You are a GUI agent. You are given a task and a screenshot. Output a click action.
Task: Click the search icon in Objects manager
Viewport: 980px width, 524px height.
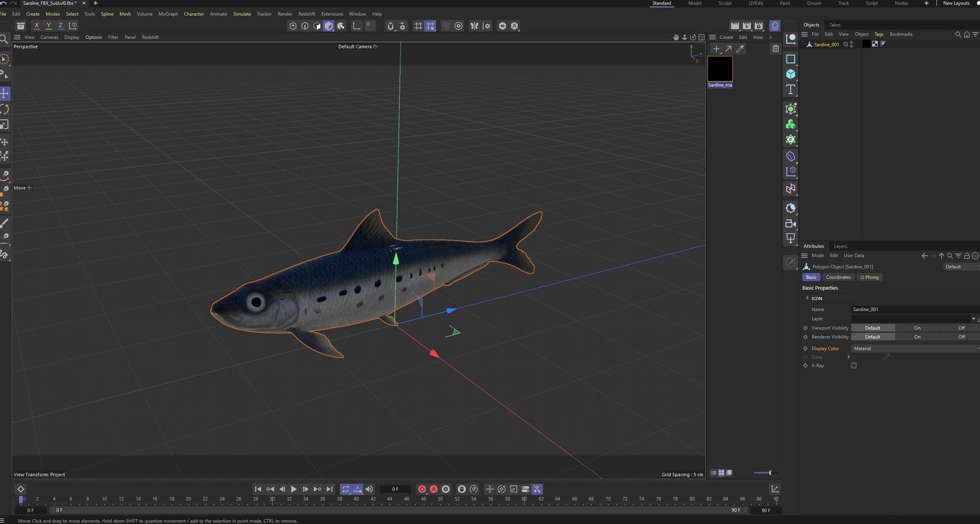coord(958,34)
